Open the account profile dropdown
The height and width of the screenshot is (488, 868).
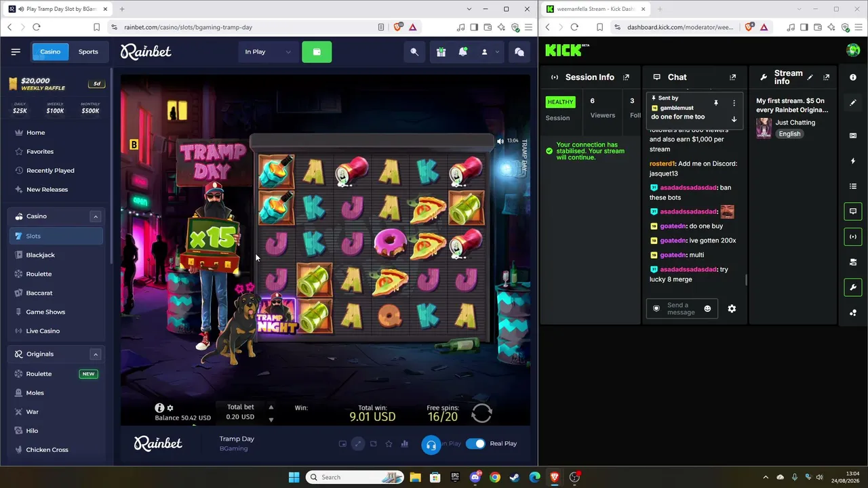pos(490,52)
